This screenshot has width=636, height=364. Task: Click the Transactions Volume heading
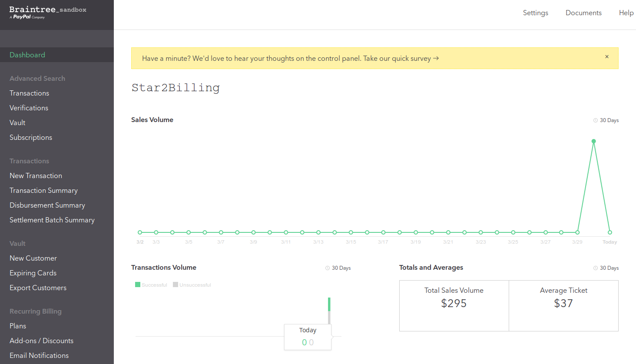coord(164,268)
